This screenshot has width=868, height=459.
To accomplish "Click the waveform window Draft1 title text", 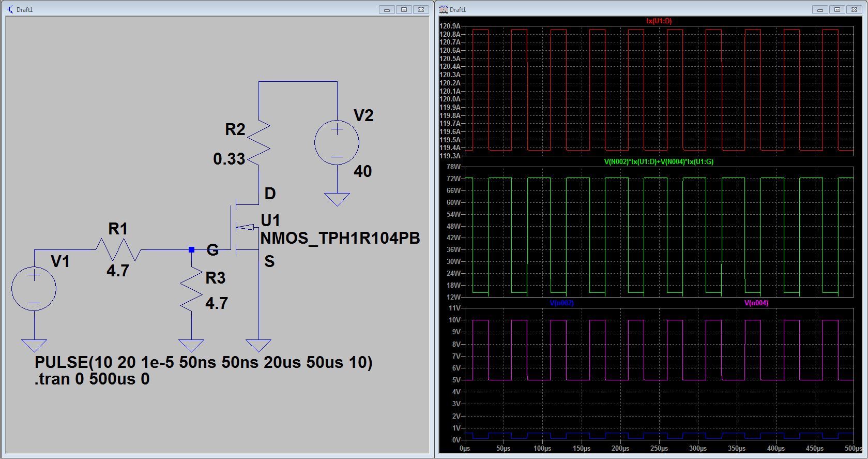I will [x=458, y=10].
